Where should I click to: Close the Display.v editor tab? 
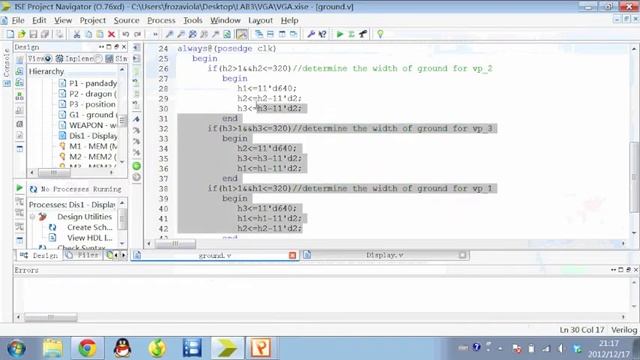pyautogui.click(x=462, y=255)
